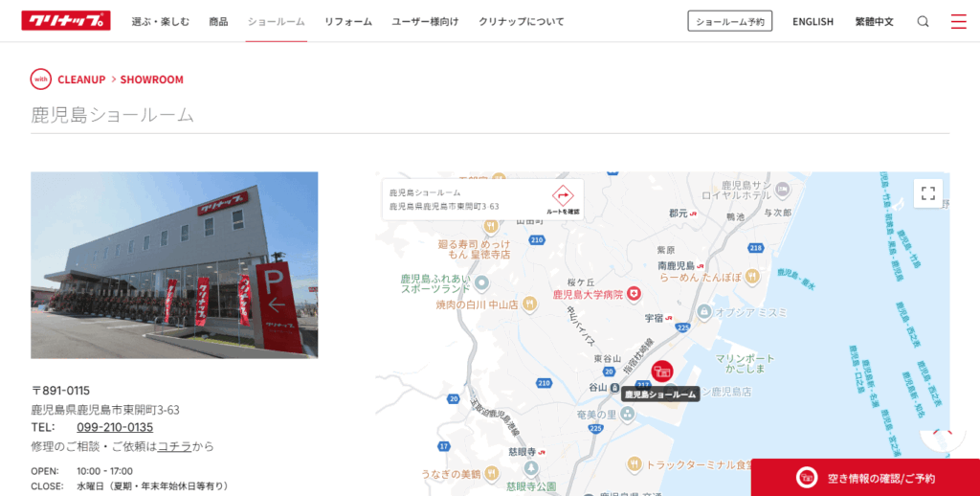Click restaurant pin for 廻る寿司 めっけもん
The width and height of the screenshot is (980, 496).
491,226
